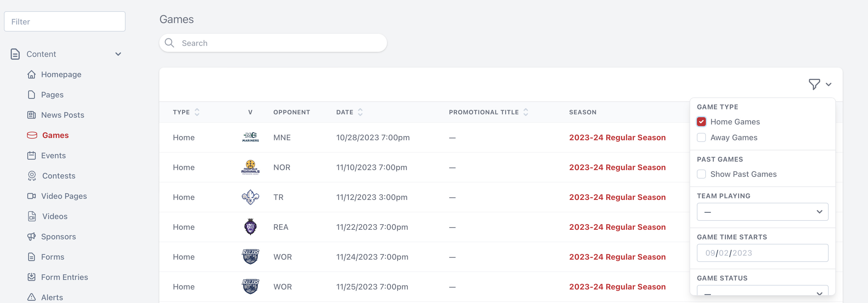This screenshot has height=303, width=868.
Task: Click the Events calendar icon
Action: [31, 155]
